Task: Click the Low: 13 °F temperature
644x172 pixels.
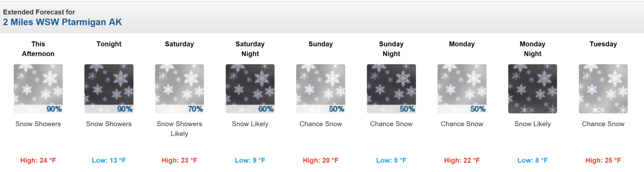Action: point(109,160)
